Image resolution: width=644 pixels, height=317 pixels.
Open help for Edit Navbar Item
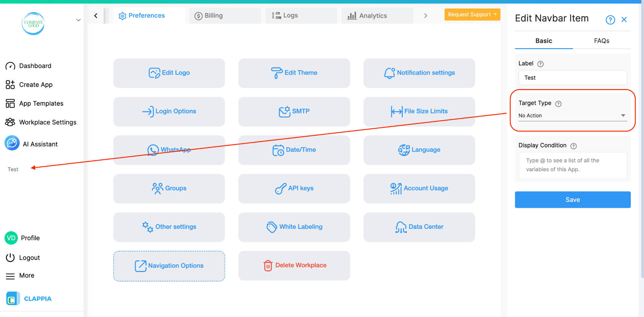(610, 20)
